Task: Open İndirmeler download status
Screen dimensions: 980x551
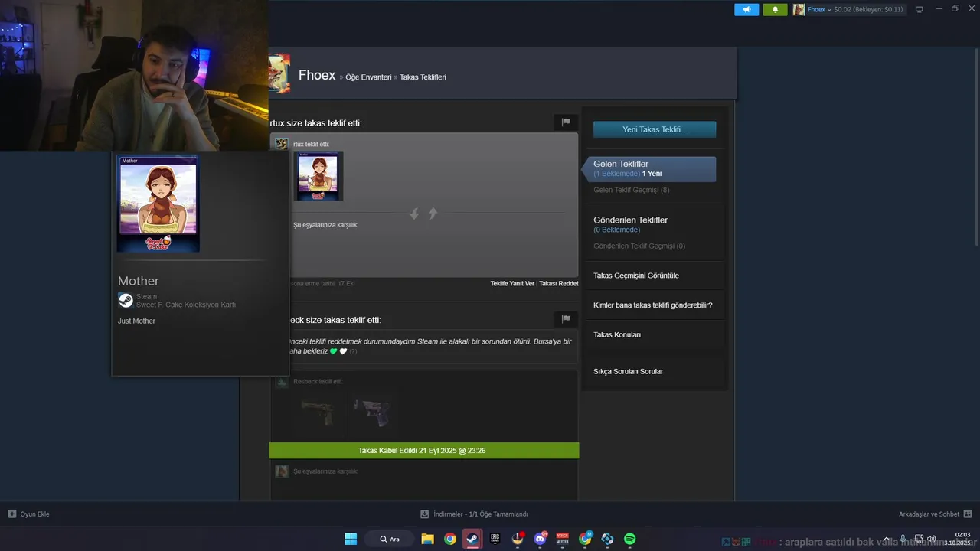Action: point(474,514)
